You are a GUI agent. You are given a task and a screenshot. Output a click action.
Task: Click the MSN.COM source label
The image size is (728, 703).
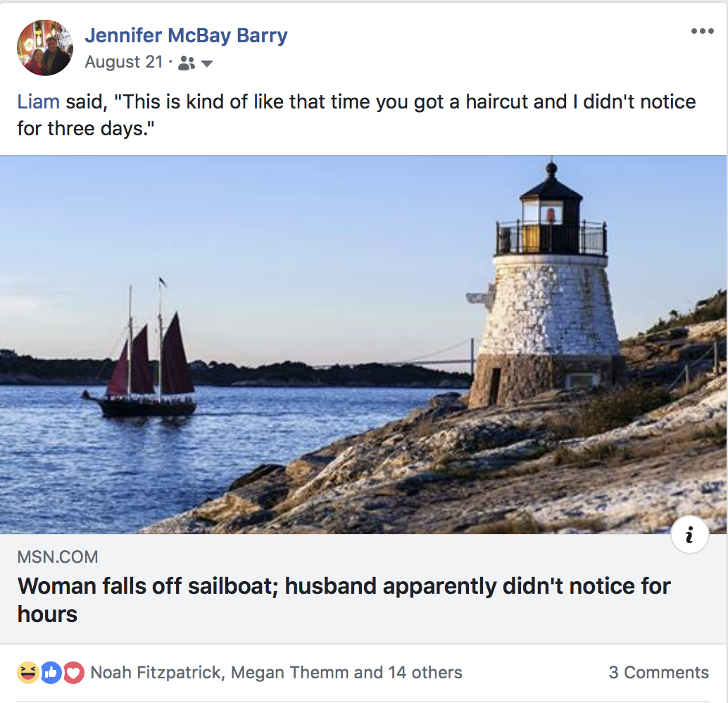click(x=58, y=557)
